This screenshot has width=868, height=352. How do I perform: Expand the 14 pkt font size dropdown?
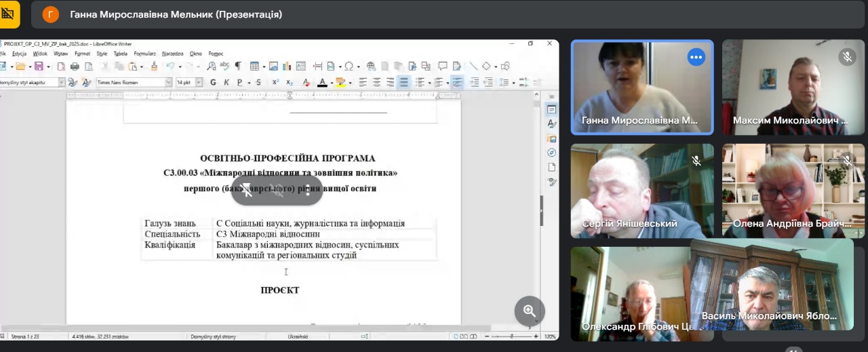(199, 82)
